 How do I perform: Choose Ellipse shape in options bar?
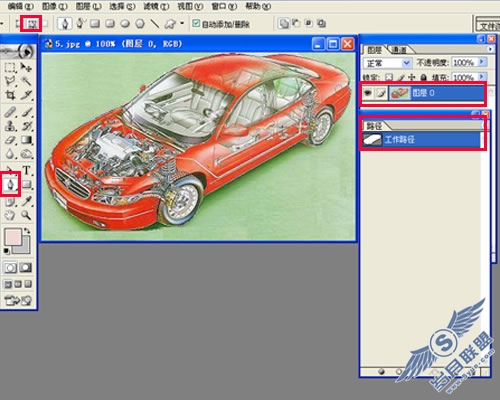pos(125,24)
